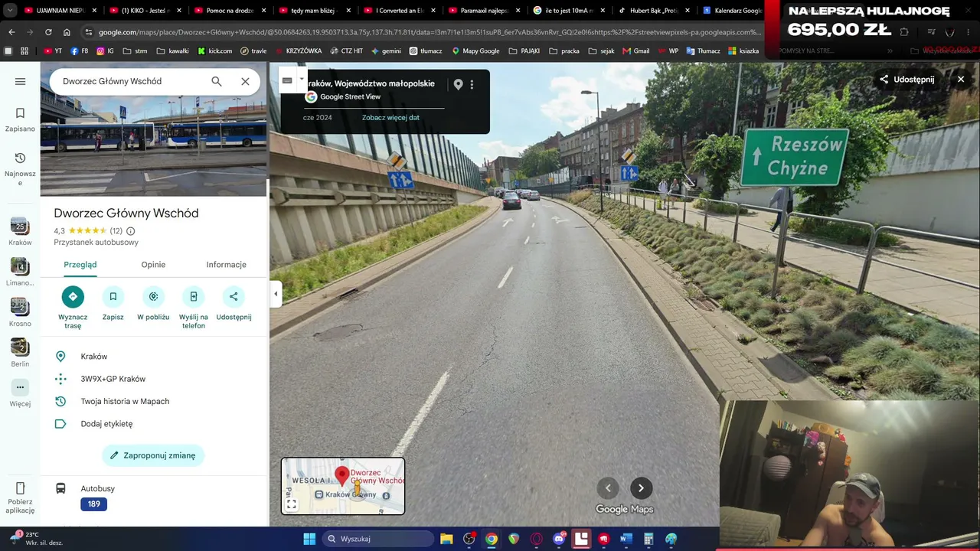Click the browser address bar URL

coord(429,32)
